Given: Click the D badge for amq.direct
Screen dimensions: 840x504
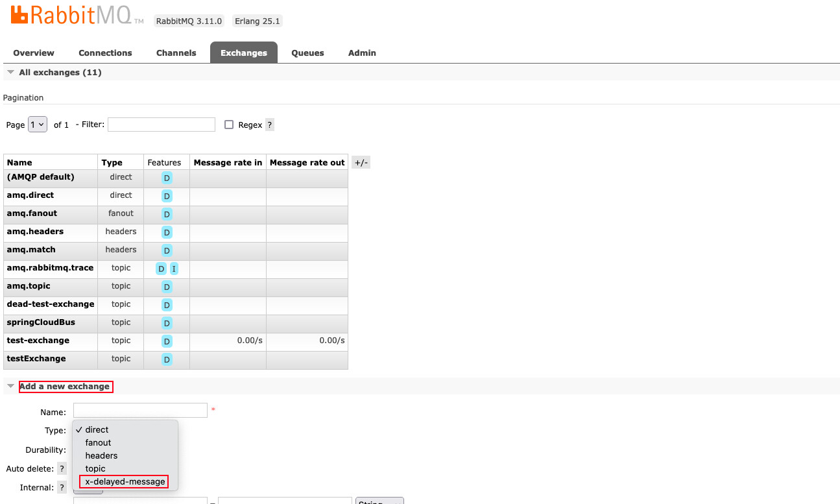Looking at the screenshot, I should tap(167, 196).
